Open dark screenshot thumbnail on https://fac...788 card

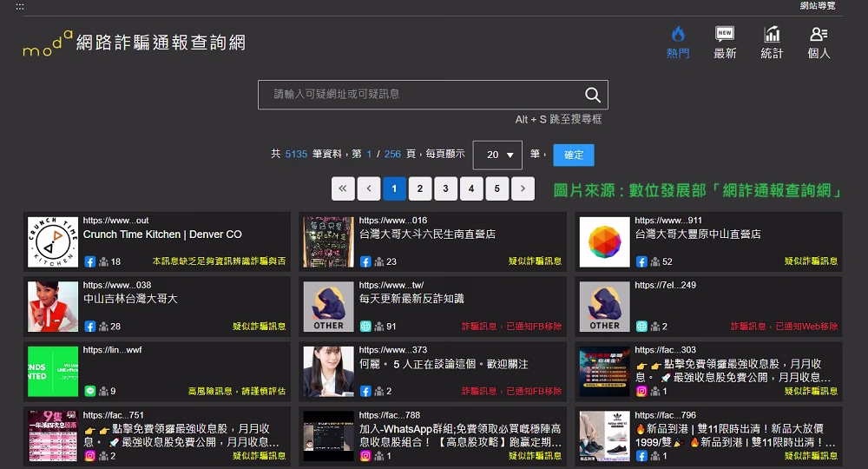click(328, 436)
